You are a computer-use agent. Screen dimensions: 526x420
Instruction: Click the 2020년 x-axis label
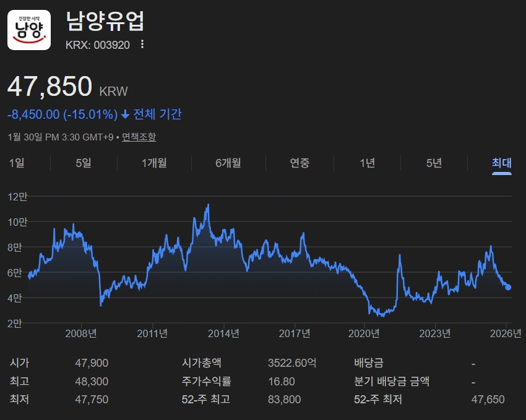pos(364,333)
